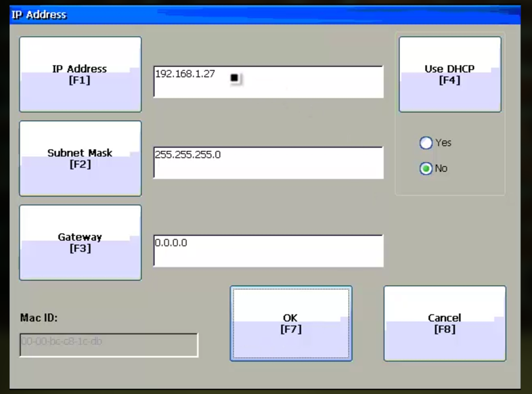Click the IP Address [F1] button

pos(80,74)
